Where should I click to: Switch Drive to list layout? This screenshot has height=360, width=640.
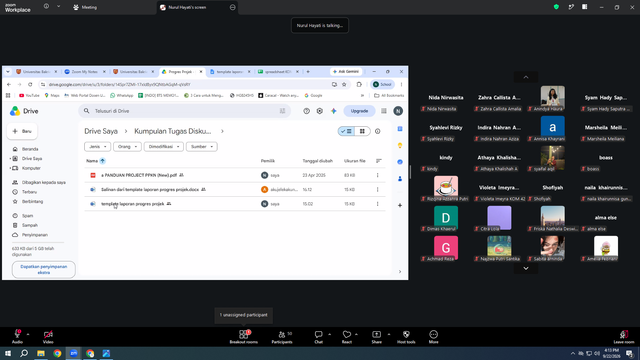(x=347, y=131)
